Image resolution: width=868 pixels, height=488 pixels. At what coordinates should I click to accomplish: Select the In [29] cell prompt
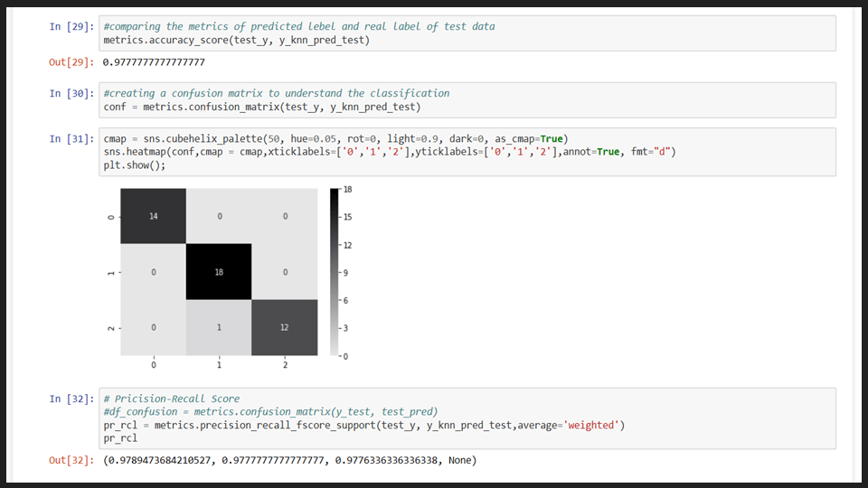point(71,26)
